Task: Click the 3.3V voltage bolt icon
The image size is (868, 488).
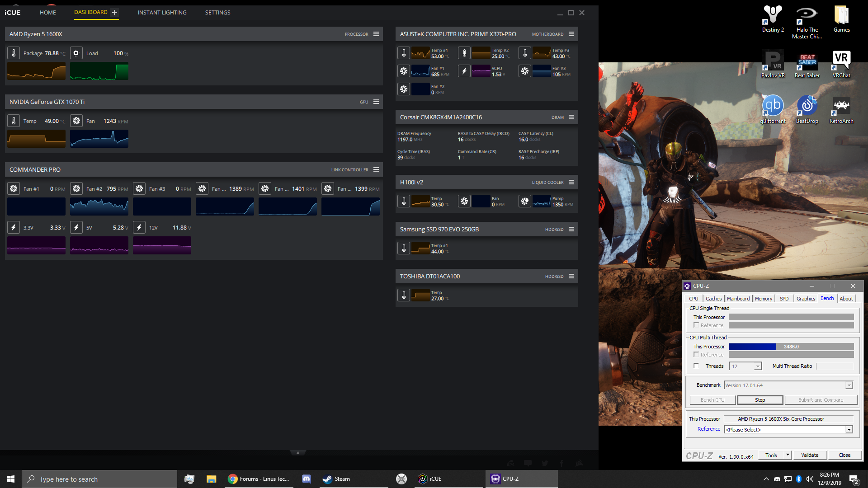Action: click(14, 228)
